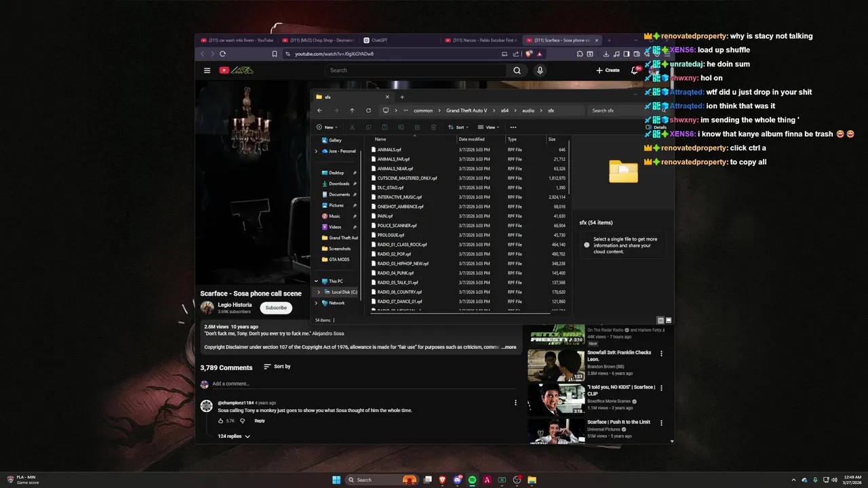This screenshot has height=488, width=868.
Task: Open the Sort dropdown in Explorer
Action: (459, 127)
